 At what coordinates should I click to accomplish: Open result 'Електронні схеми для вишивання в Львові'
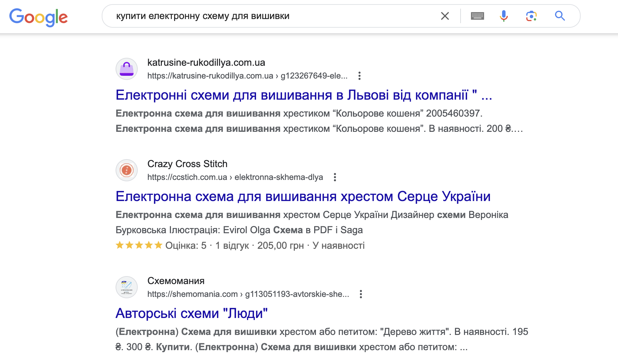[x=304, y=95]
